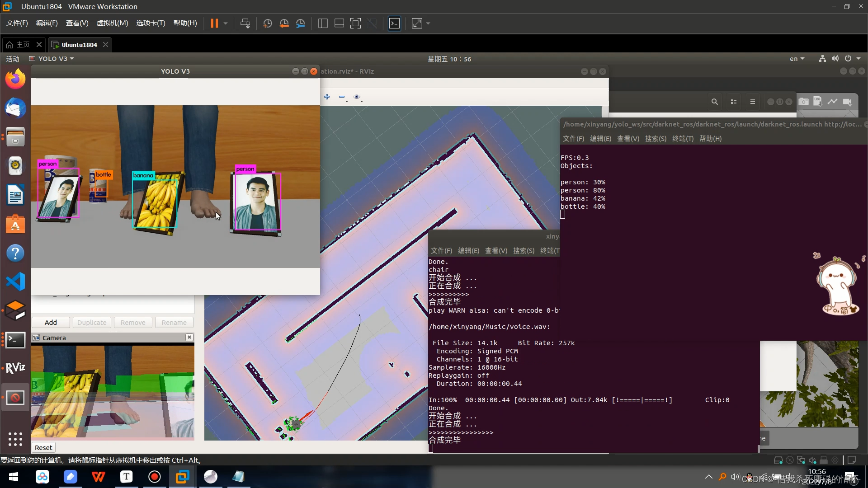The height and width of the screenshot is (488, 868).
Task: Revert to the previous snapshot with the orange arrow clock
Action: 284,23
